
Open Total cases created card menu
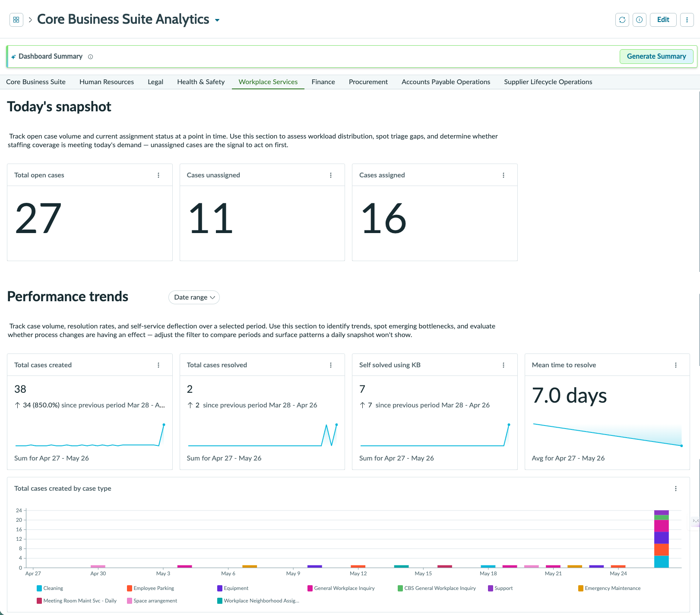pos(158,365)
